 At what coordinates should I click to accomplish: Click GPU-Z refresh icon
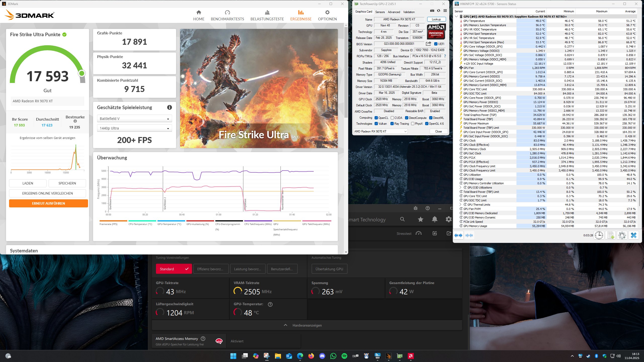point(438,11)
